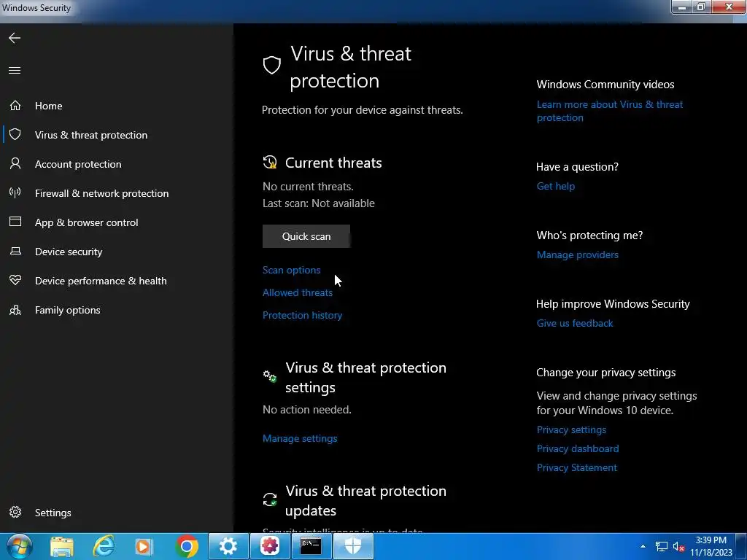The height and width of the screenshot is (560, 747).
Task: Click the App & browser control window icon
Action: (15, 222)
